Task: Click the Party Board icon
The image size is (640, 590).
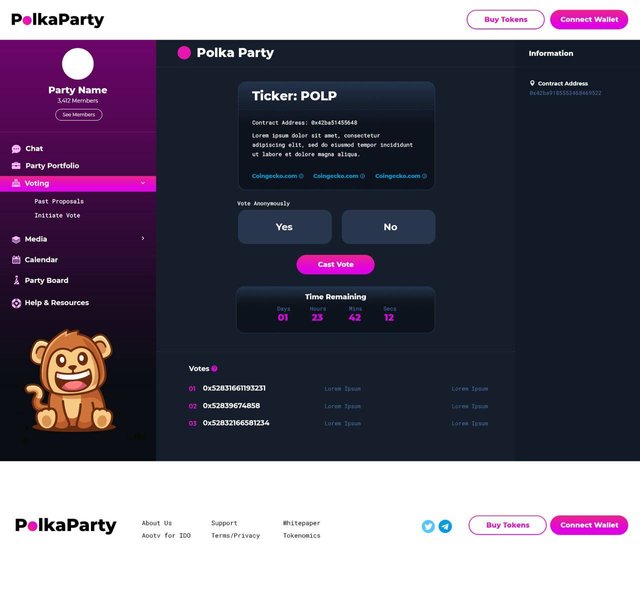Action: [16, 280]
